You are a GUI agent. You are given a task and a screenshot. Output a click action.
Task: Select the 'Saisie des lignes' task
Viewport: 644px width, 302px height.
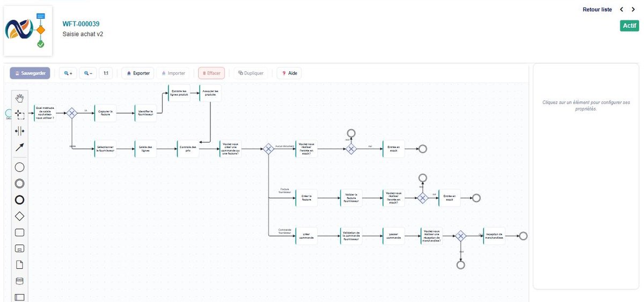[x=145, y=149]
